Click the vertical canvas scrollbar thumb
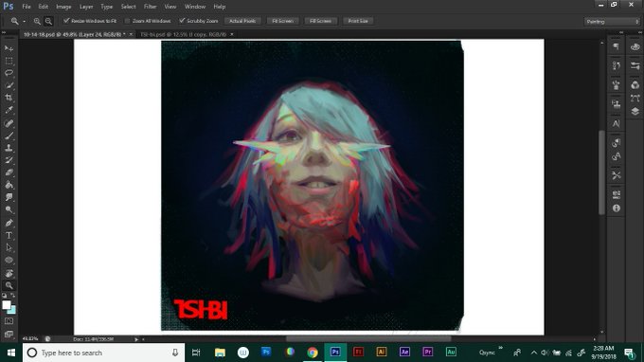 pyautogui.click(x=601, y=172)
